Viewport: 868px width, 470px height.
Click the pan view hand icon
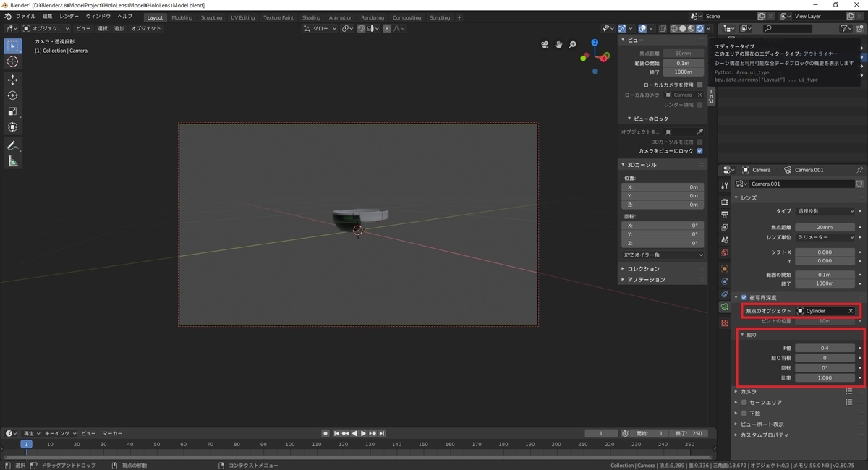tap(559, 45)
